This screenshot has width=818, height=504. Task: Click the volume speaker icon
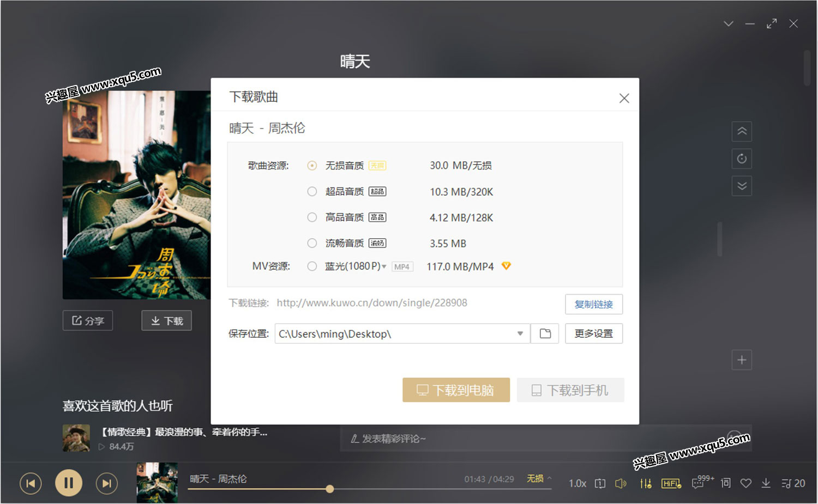click(621, 483)
